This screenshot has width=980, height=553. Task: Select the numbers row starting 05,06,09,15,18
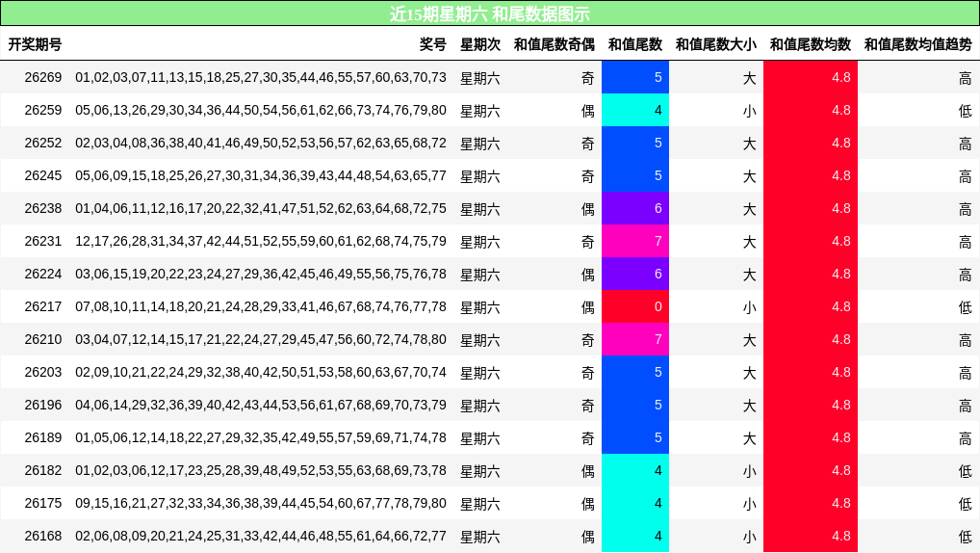(x=261, y=175)
